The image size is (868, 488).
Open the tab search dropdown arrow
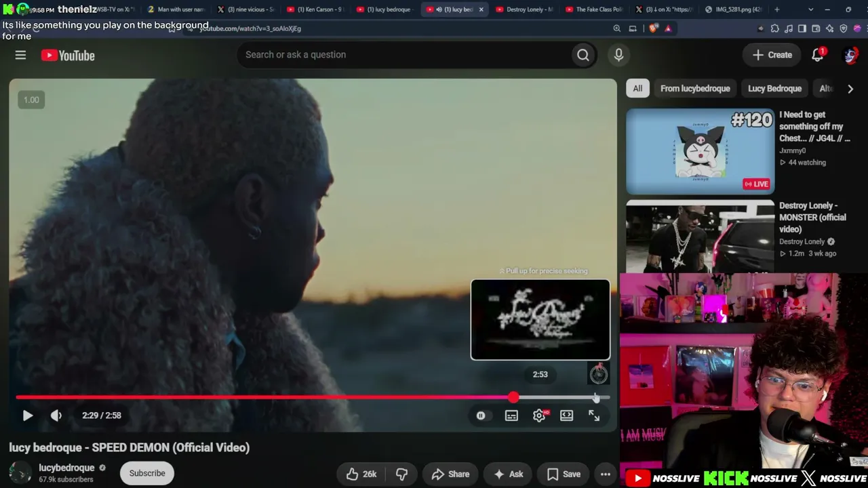811,9
